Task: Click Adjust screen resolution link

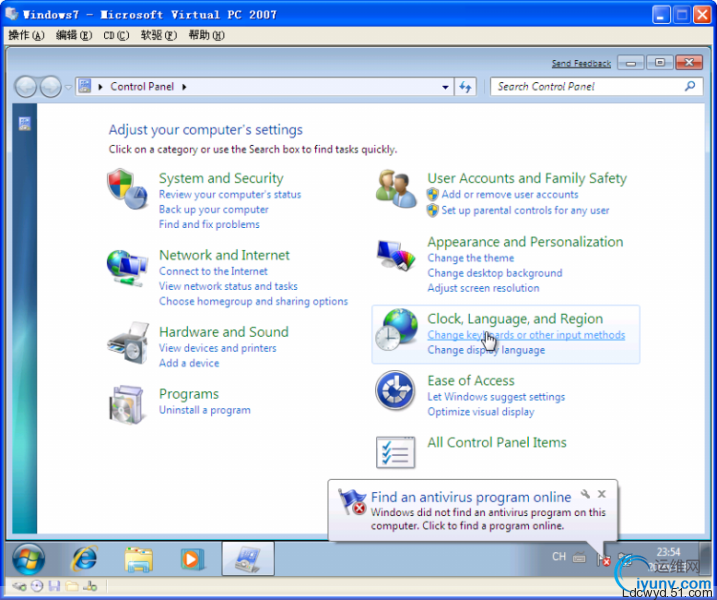Action: pos(483,288)
